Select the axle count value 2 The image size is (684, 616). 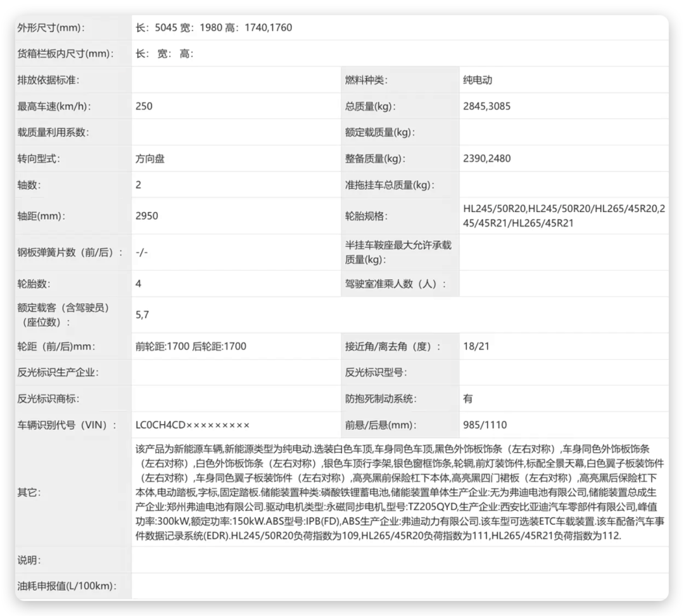[138, 185]
